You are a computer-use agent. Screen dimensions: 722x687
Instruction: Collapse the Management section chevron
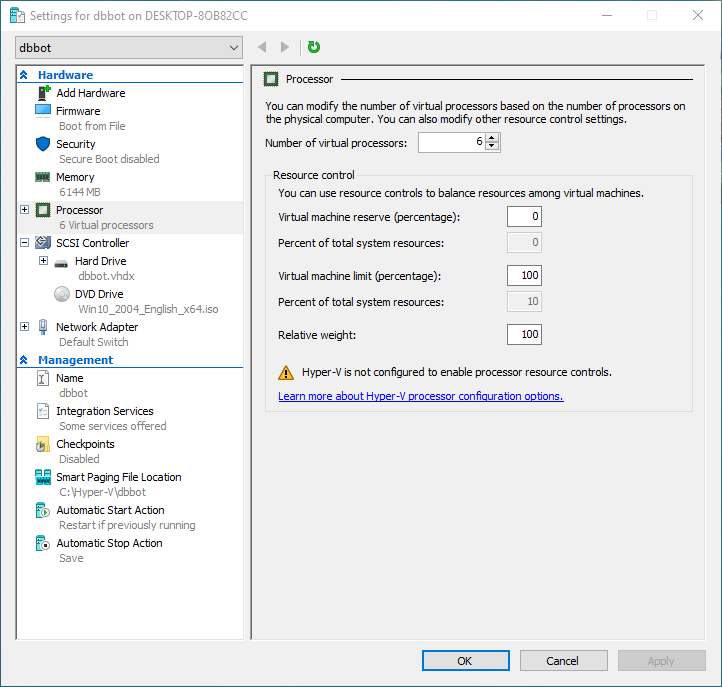click(24, 360)
